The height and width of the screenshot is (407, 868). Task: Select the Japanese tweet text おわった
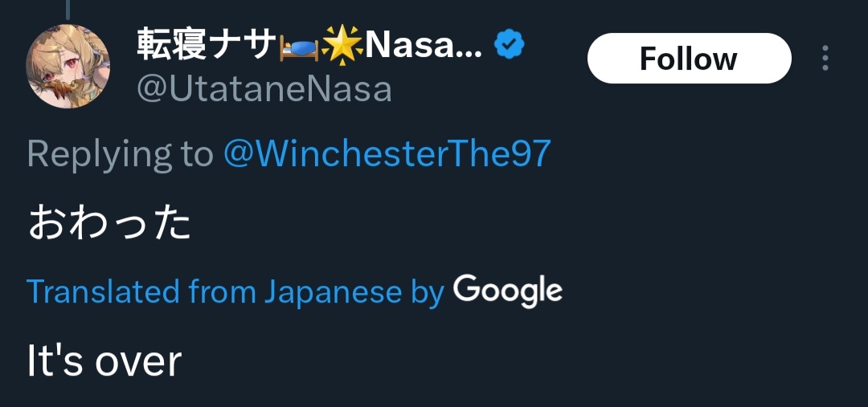[x=109, y=224]
